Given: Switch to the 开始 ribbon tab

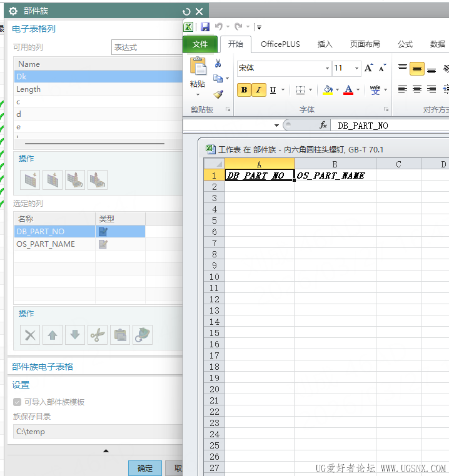Looking at the screenshot, I should [236, 44].
